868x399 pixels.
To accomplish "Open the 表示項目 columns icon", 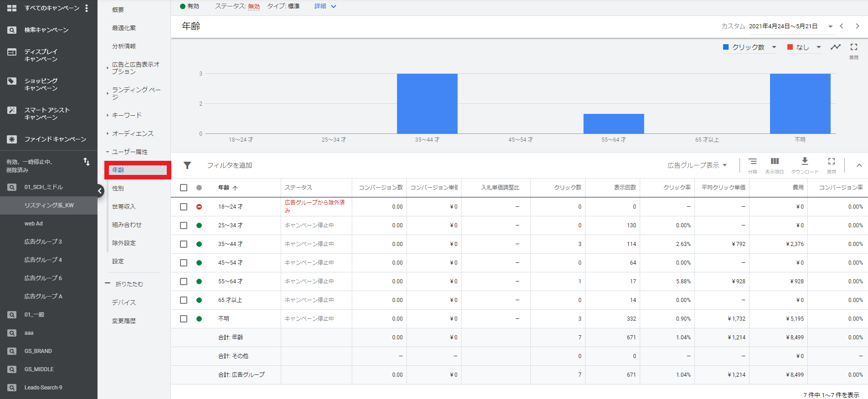I will [x=775, y=161].
